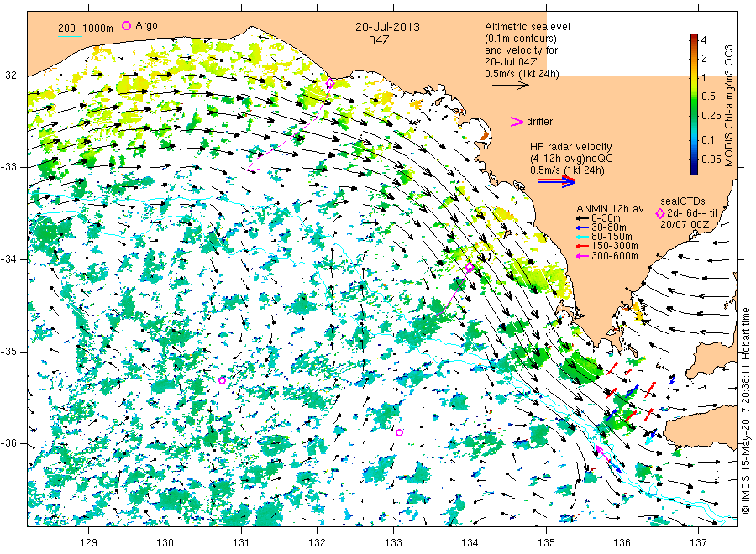Click the '300-600m' depth label
This screenshot has height=554, width=756.
click(x=614, y=256)
